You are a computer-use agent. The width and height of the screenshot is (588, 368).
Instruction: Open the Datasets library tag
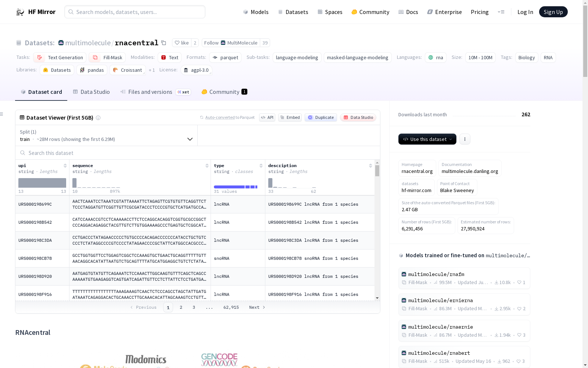pos(57,70)
